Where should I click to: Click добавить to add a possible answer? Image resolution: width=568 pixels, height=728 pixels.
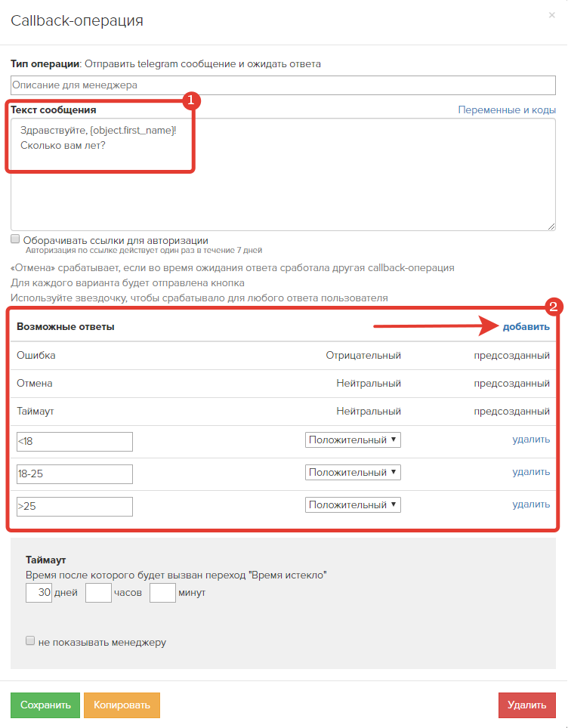pyautogui.click(x=526, y=327)
